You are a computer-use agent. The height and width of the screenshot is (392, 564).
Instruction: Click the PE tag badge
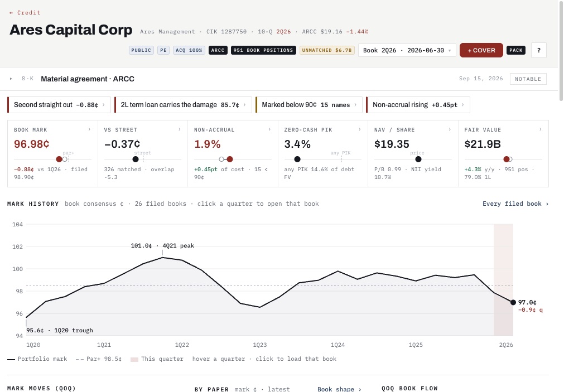click(163, 50)
